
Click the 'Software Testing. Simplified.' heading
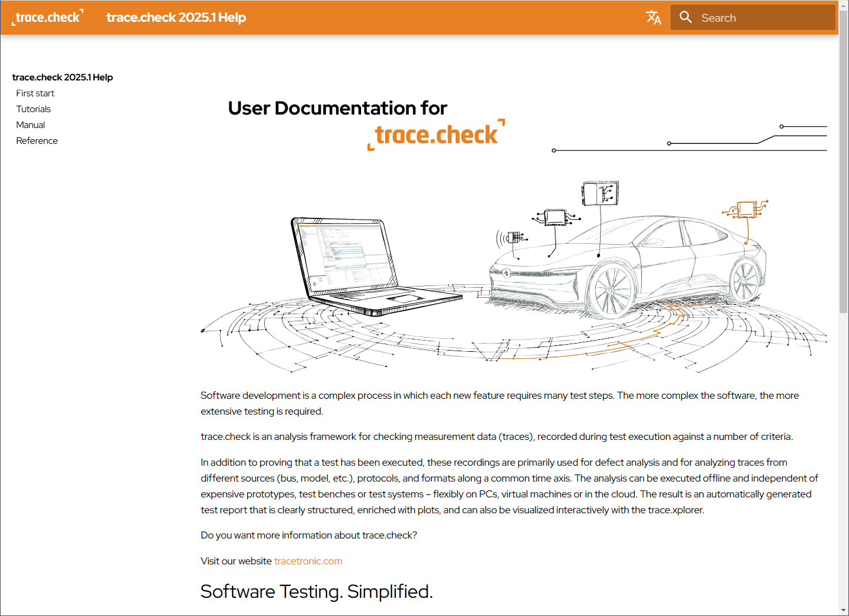316,591
